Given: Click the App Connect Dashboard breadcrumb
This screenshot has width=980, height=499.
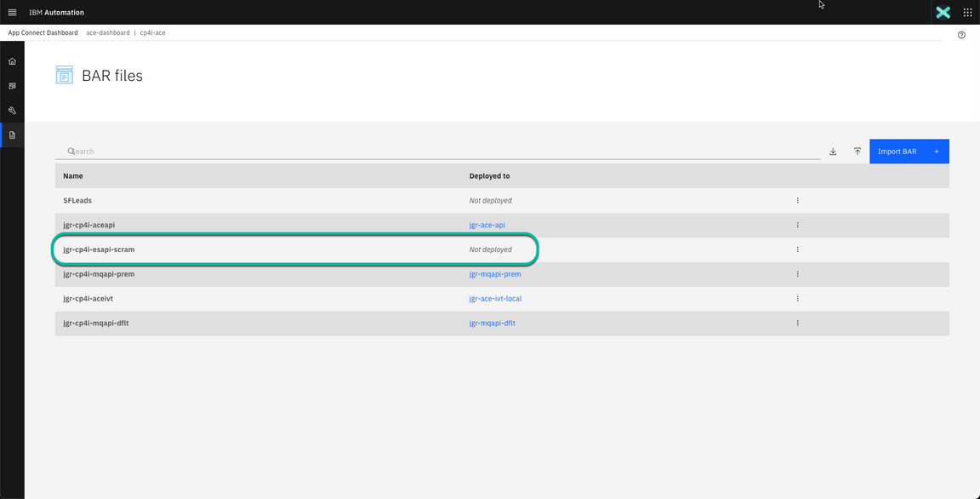Looking at the screenshot, I should click(x=42, y=32).
